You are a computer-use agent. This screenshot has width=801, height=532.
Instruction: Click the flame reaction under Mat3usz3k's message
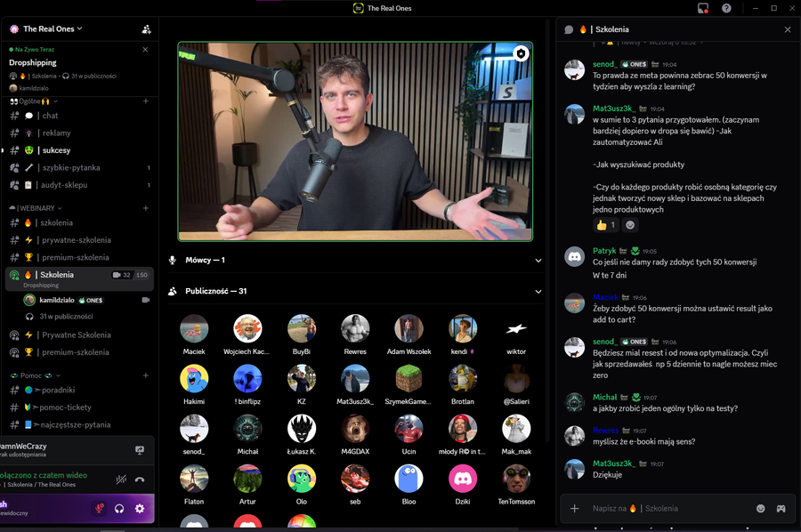606,226
